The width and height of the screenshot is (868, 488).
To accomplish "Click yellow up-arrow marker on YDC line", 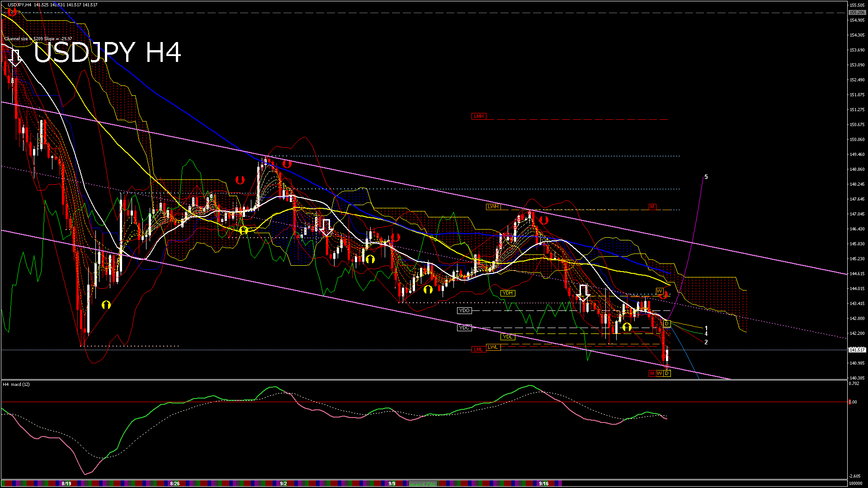I will (x=627, y=327).
